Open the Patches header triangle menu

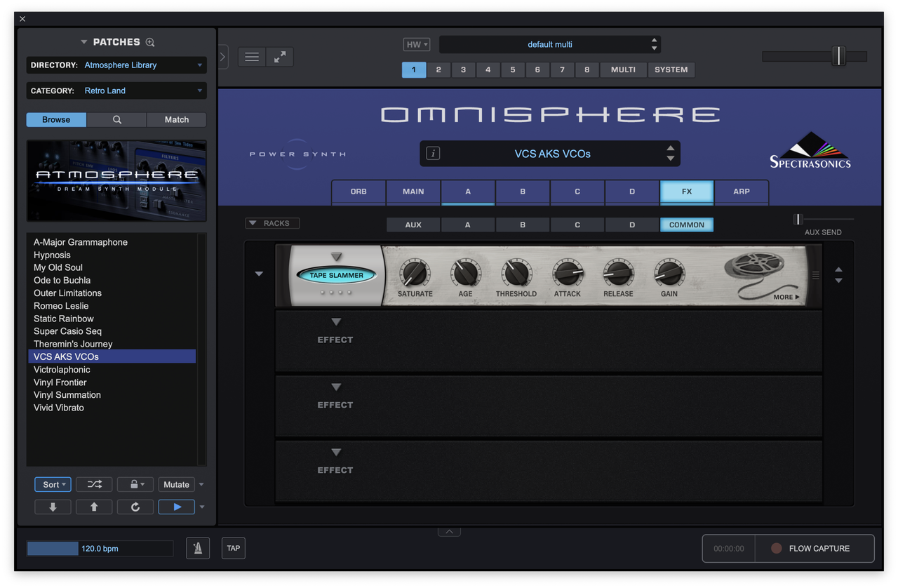pos(84,42)
